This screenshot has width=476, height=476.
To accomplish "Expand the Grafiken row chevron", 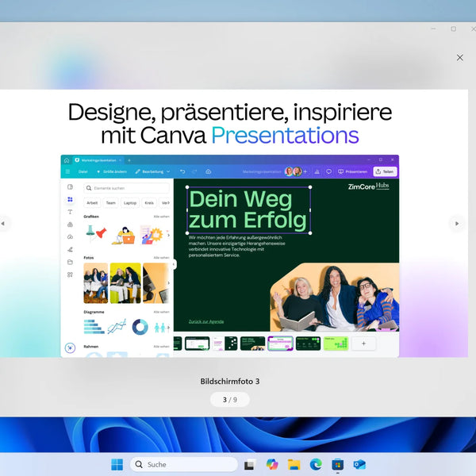I will coord(168,236).
